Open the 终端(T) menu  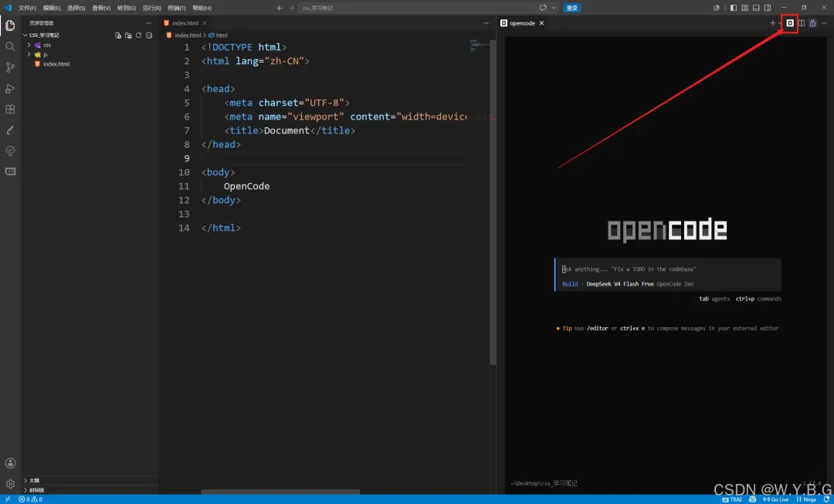[177, 8]
